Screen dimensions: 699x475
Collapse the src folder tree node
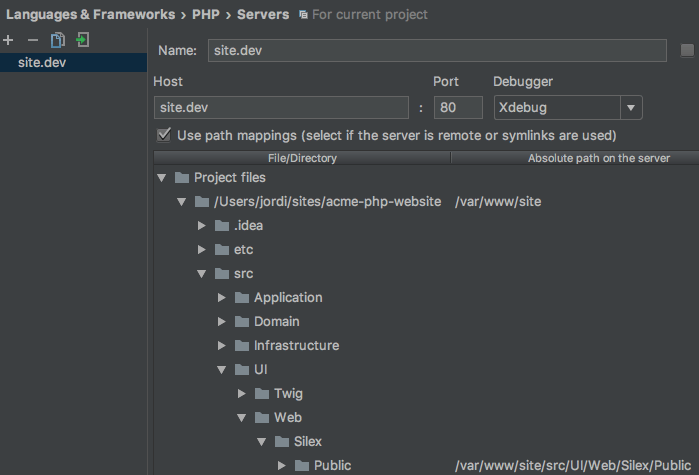click(x=202, y=274)
